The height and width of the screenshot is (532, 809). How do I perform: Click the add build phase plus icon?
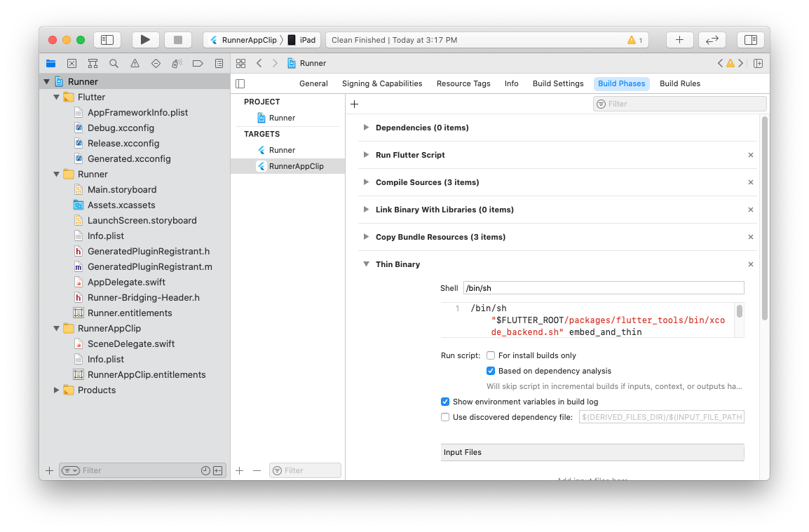[354, 104]
